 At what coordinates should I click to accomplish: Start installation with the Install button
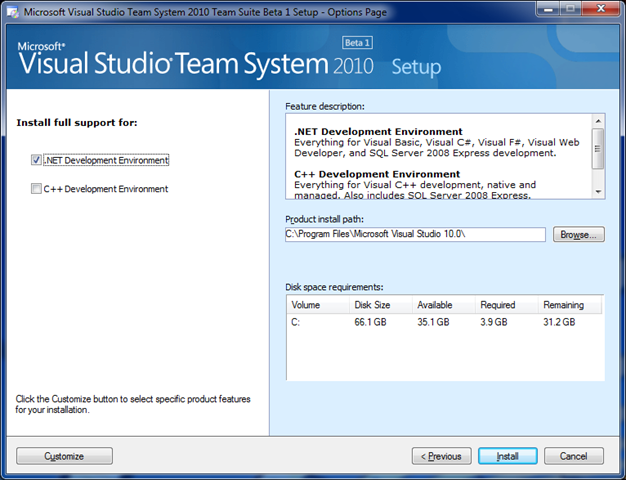(508, 456)
